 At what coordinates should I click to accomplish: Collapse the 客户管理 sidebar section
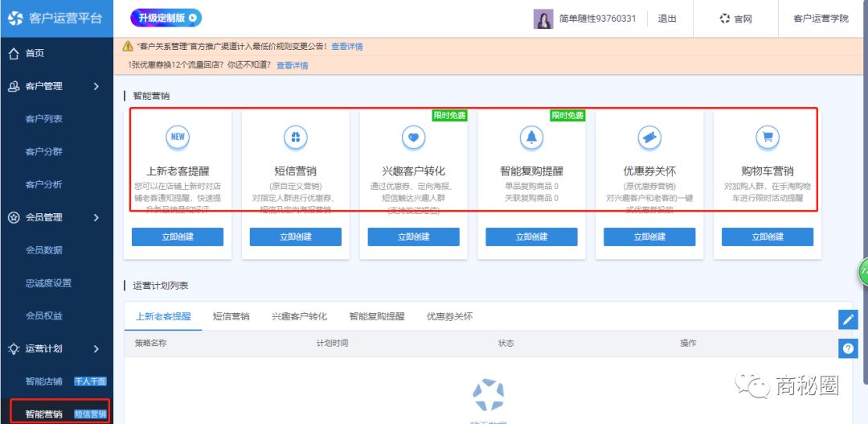[96, 86]
